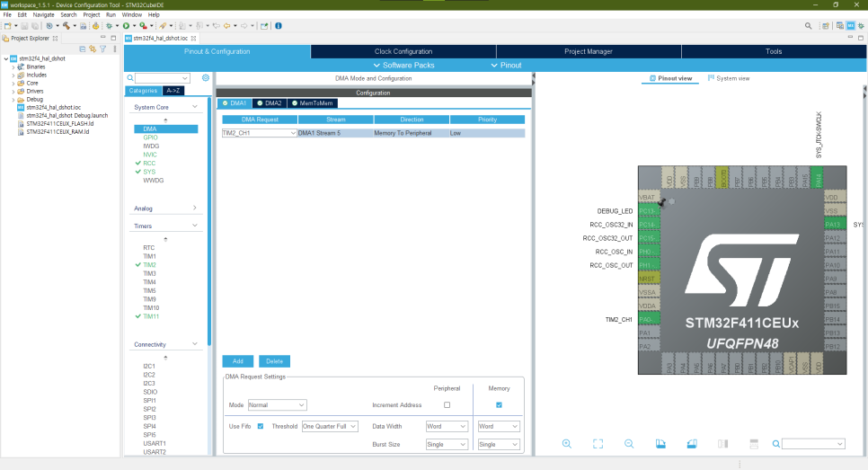
Task: Click the Run with coverage icon
Action: (143, 25)
